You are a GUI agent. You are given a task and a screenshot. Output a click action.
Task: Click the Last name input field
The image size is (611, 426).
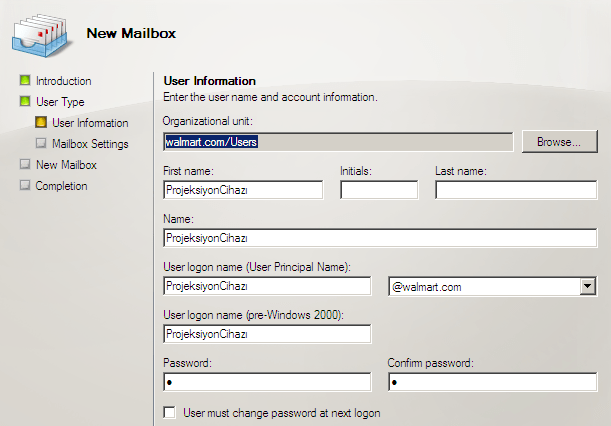pyautogui.click(x=515, y=190)
